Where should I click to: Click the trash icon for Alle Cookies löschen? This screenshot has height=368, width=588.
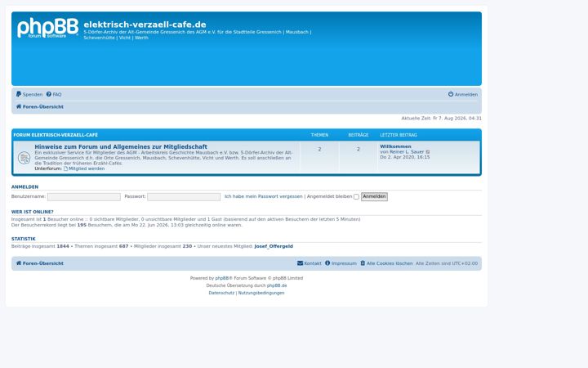[363, 263]
